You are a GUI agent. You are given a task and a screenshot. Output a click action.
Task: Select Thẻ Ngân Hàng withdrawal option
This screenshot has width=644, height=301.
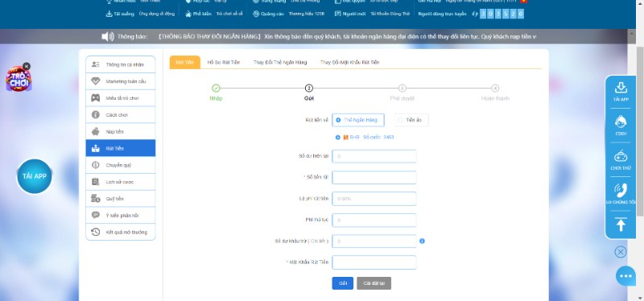(358, 120)
